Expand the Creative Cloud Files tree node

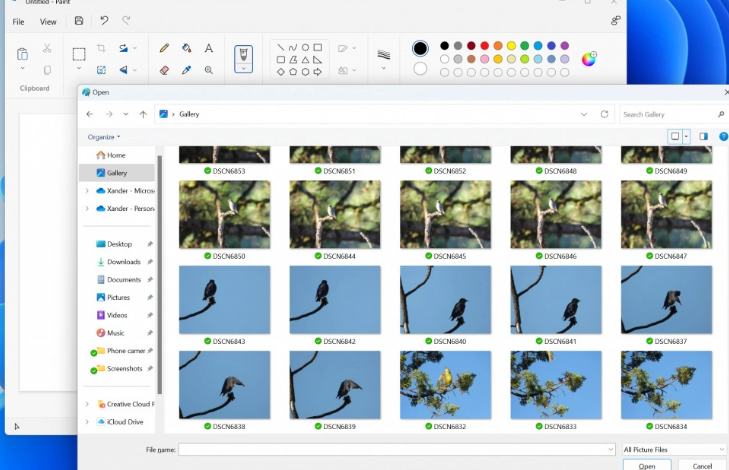pos(87,404)
